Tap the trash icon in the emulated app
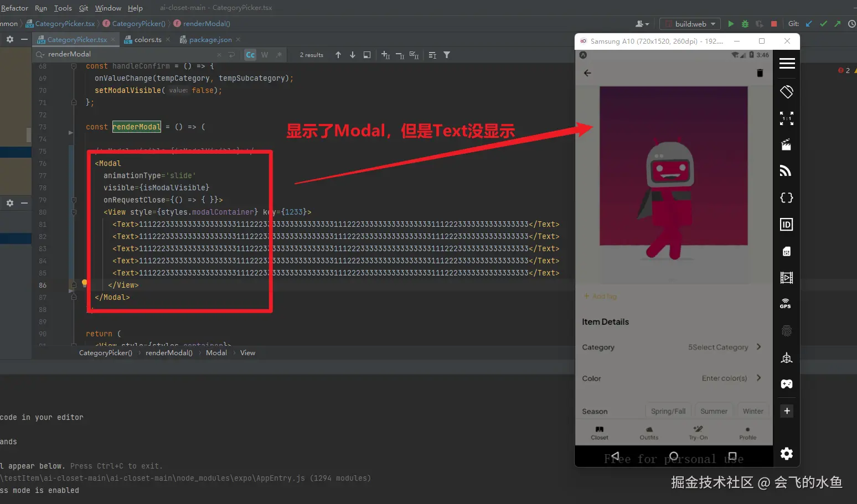Screen dimensions: 857x504 click(x=760, y=72)
